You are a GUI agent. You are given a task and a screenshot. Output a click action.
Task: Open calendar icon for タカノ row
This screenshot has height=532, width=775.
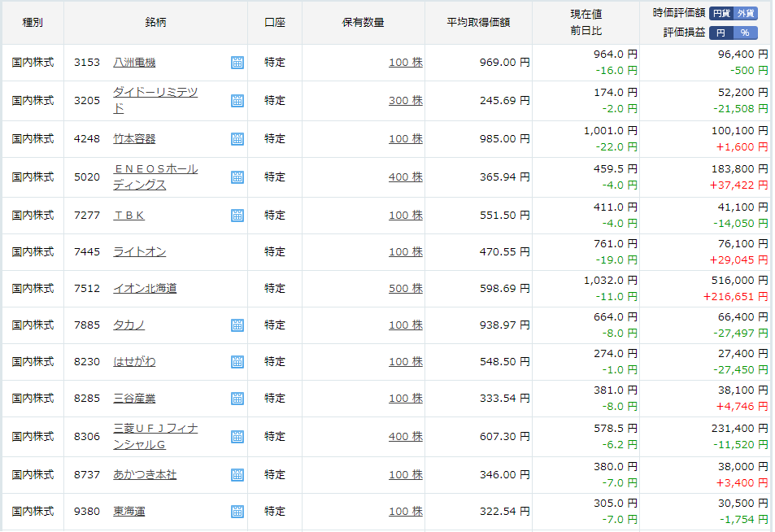237,325
